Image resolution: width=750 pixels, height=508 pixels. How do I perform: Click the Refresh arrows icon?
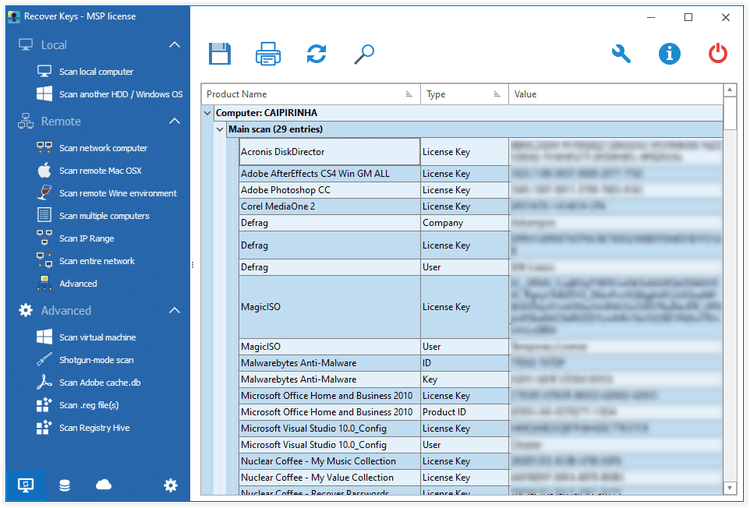pyautogui.click(x=316, y=54)
